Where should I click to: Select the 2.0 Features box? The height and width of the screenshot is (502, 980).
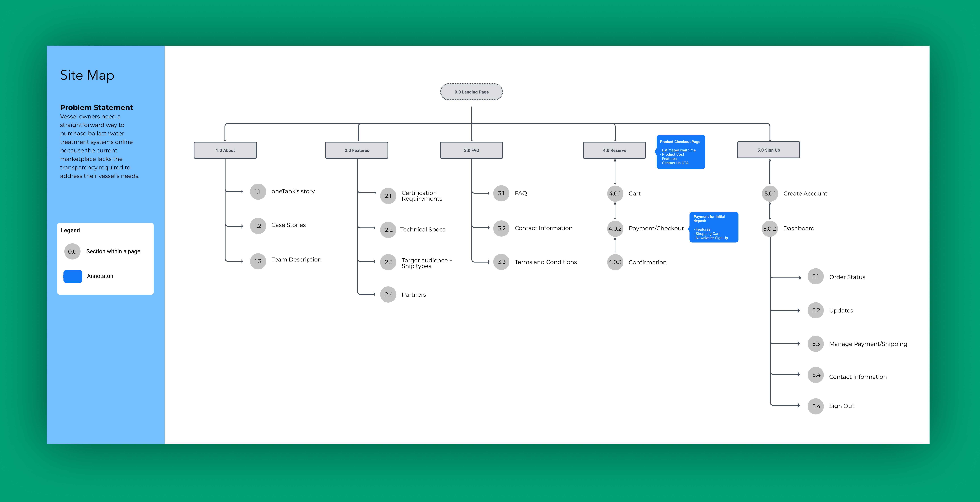coord(357,150)
